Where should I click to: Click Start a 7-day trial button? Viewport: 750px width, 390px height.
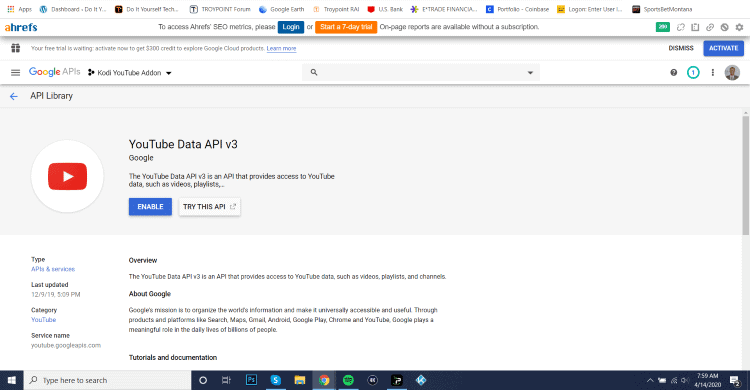tap(346, 27)
